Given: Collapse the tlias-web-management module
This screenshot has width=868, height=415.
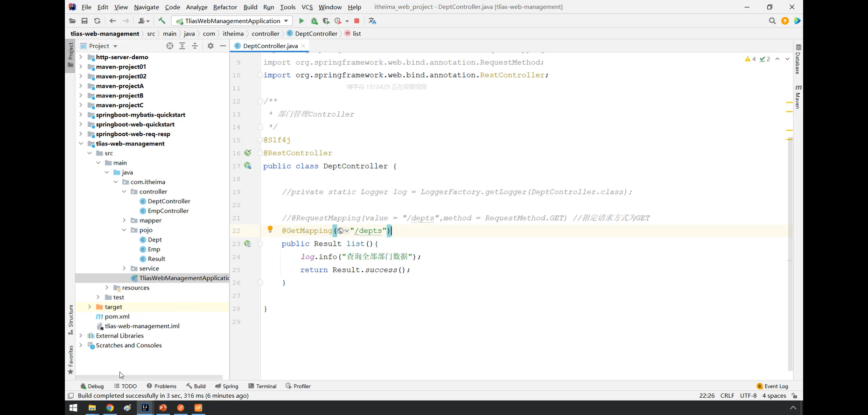Looking at the screenshot, I should pyautogui.click(x=81, y=144).
